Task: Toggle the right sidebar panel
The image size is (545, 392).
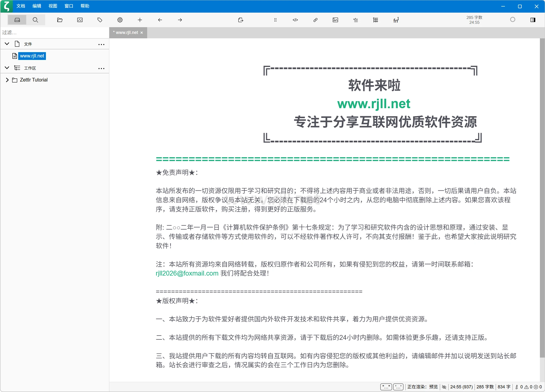Action: [x=533, y=20]
